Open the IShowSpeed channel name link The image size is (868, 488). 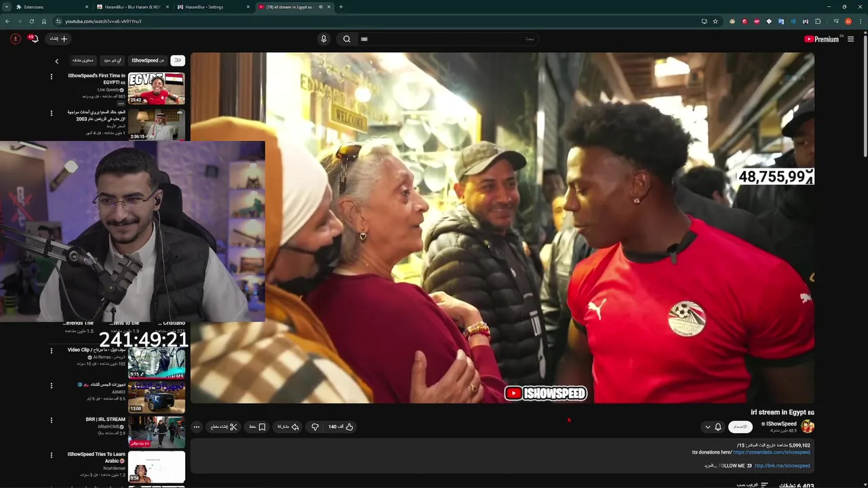tap(781, 424)
